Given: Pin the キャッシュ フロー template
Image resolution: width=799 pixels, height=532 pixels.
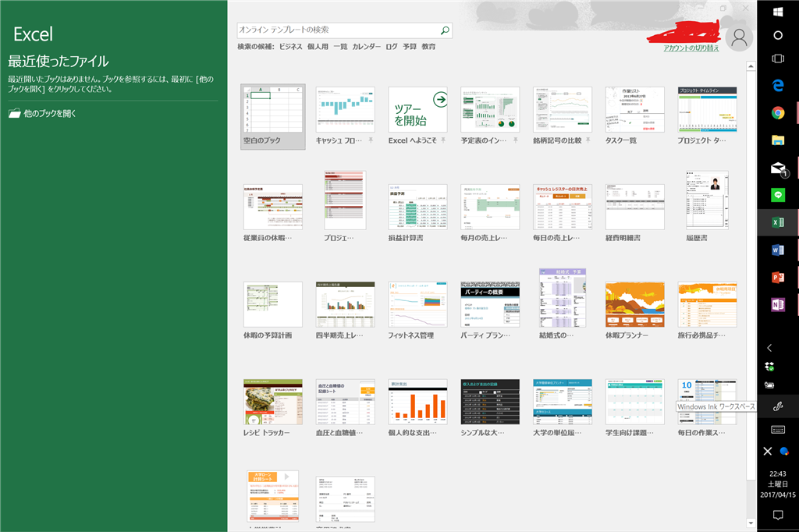Looking at the screenshot, I should tap(371, 140).
